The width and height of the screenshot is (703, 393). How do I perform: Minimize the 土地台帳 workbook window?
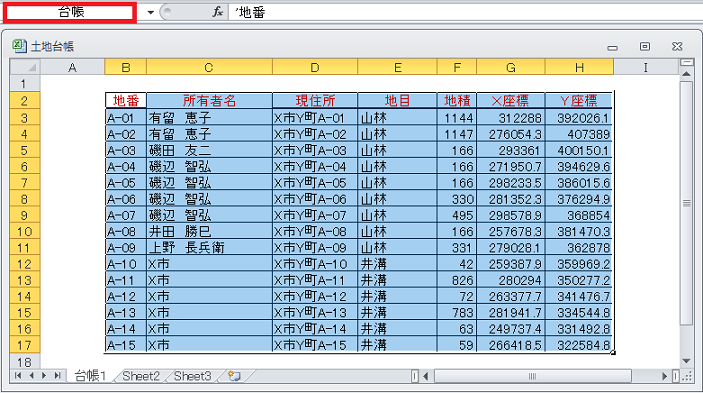point(612,47)
